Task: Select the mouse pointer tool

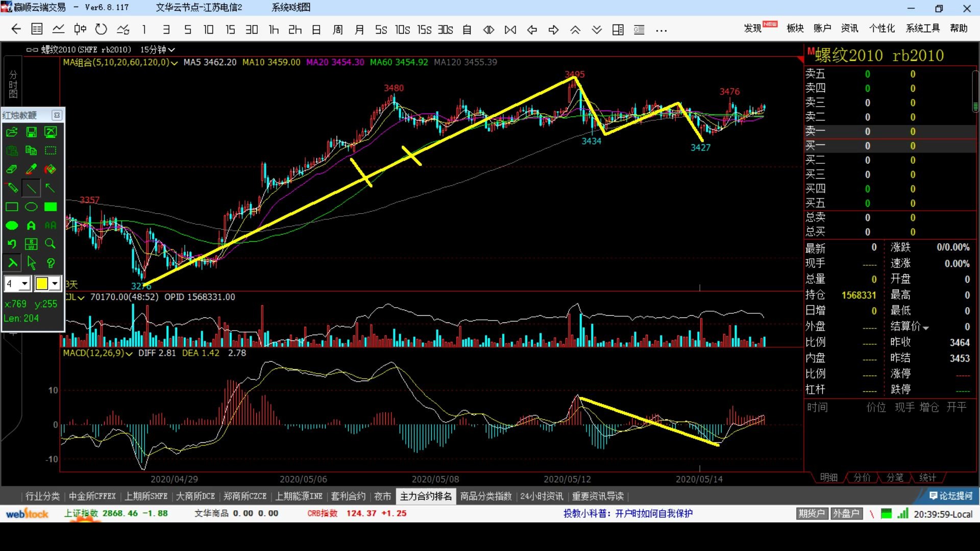Action: pyautogui.click(x=31, y=263)
